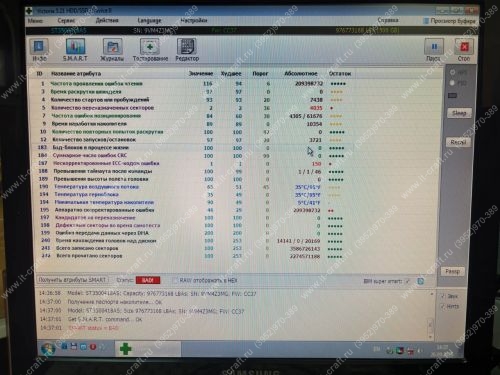Click the floppy disk quick launch taskbar icon

coord(74,347)
